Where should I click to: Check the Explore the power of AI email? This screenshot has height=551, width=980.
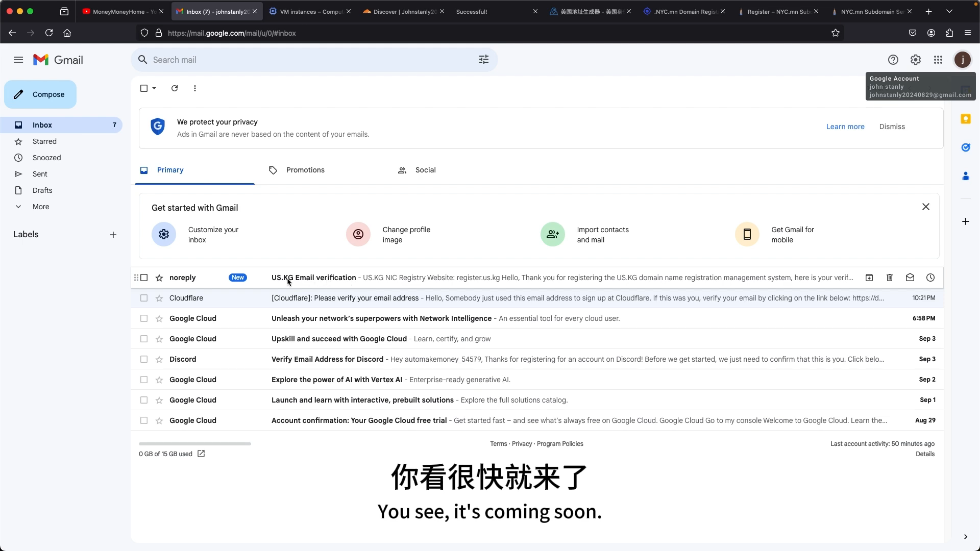click(x=144, y=380)
